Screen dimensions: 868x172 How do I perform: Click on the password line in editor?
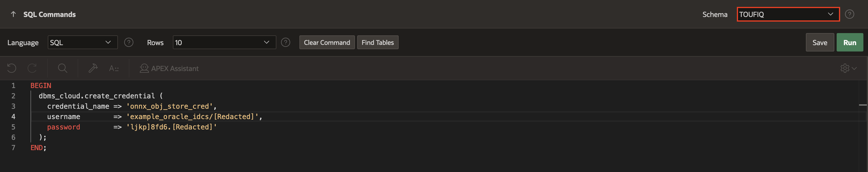(x=131, y=127)
